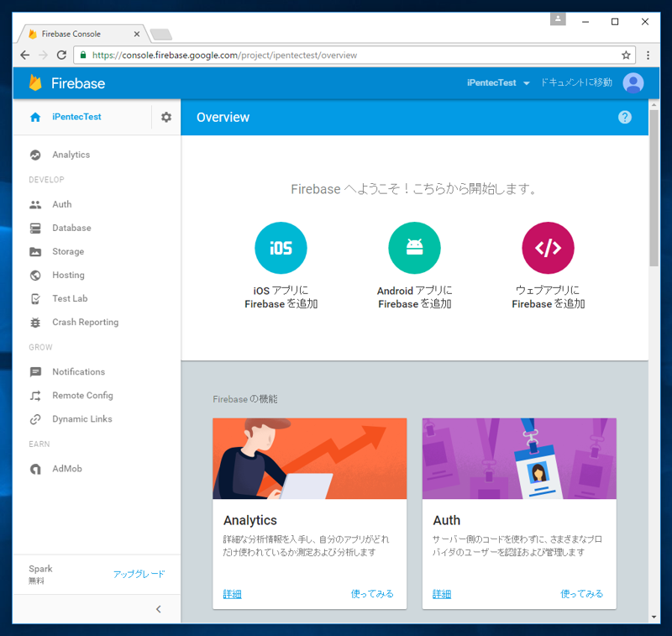This screenshot has height=636, width=672.
Task: Click the iOS circle to add Firebase
Action: pos(281,248)
